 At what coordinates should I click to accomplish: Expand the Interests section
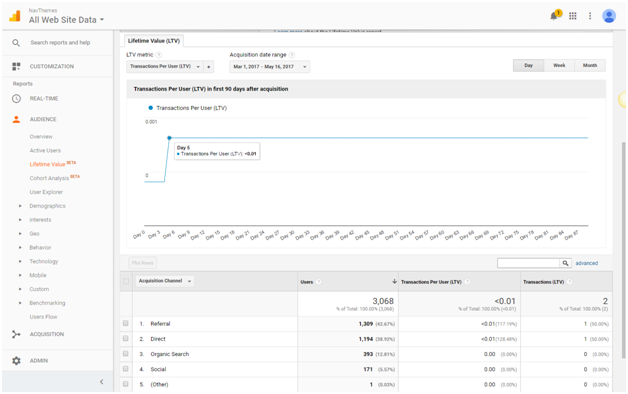point(20,220)
